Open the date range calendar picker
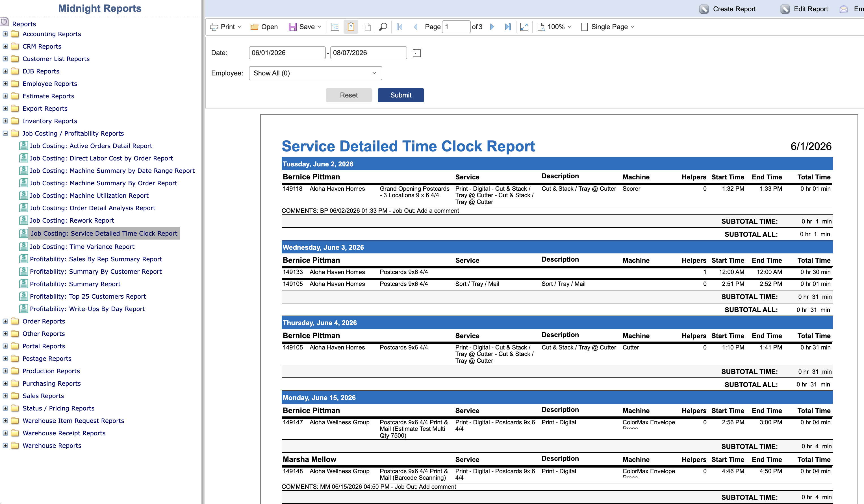 (416, 53)
